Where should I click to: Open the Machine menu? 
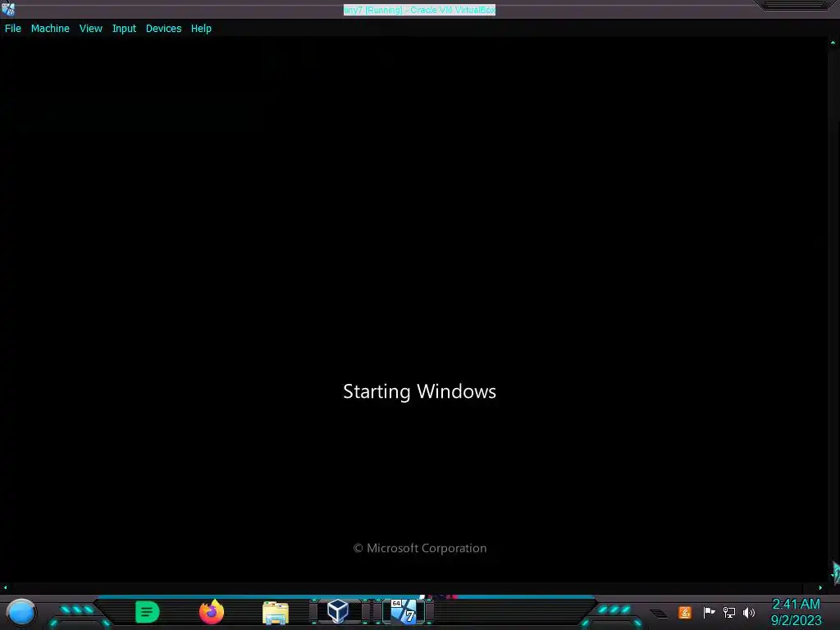pyautogui.click(x=50, y=29)
